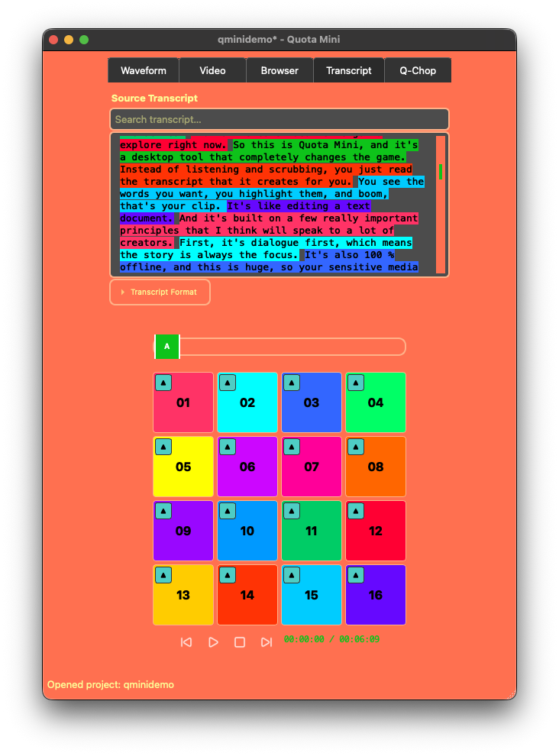Click the timecode 00:00:00 / 00:06:09

pos(332,639)
